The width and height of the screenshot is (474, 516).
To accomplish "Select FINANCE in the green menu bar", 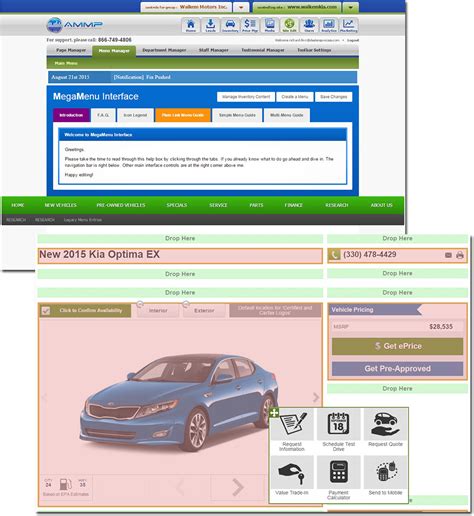I will [x=294, y=205].
